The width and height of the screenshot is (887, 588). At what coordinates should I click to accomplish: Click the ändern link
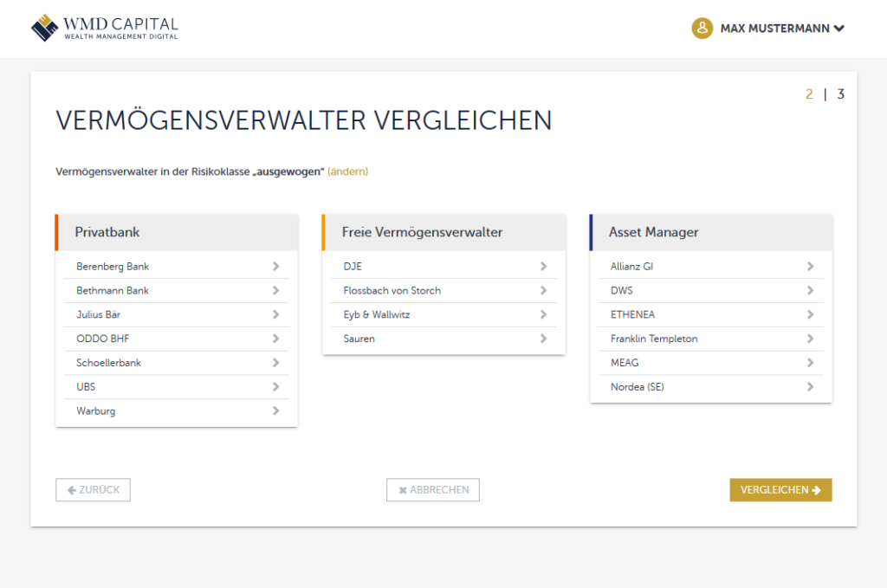click(x=348, y=171)
